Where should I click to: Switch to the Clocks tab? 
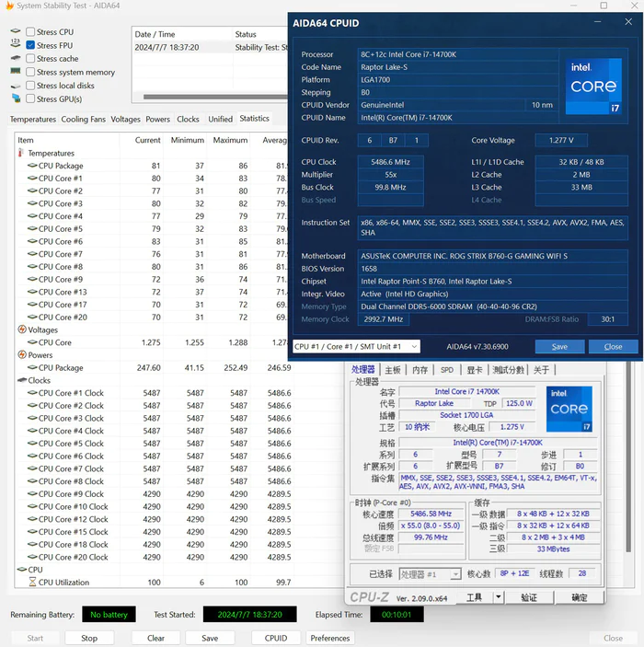(188, 120)
